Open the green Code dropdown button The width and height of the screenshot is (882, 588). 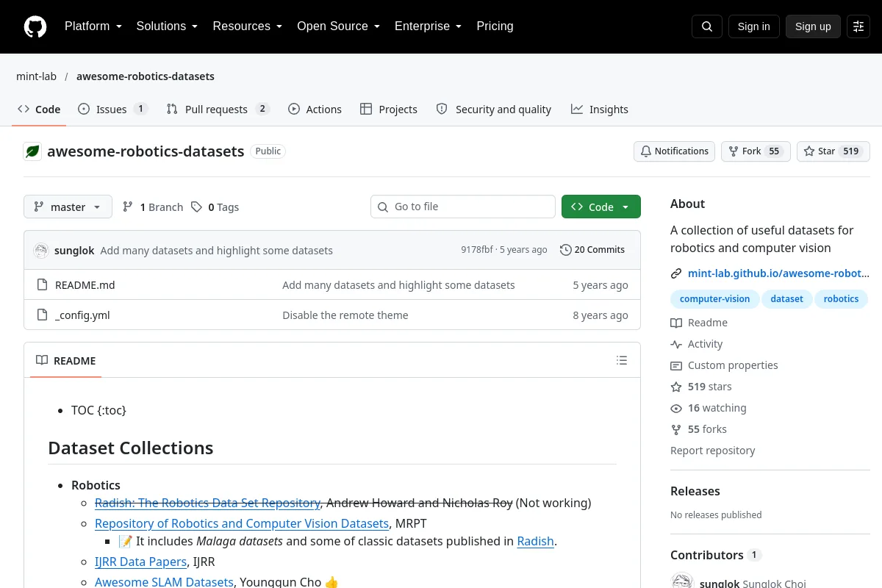point(601,207)
